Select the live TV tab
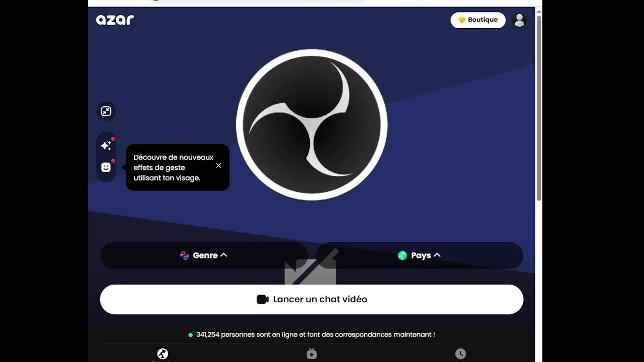 311,353
